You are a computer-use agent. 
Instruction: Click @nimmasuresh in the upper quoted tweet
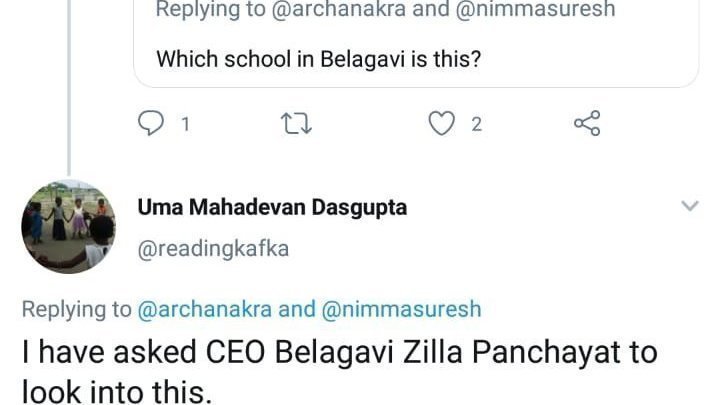539,10
